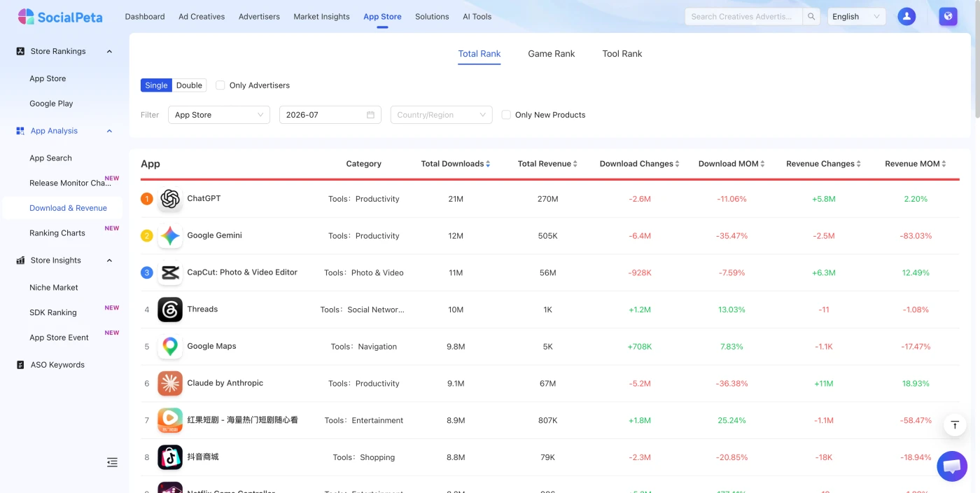Click the SocialPeta logo
The image size is (980, 493).
tap(60, 17)
